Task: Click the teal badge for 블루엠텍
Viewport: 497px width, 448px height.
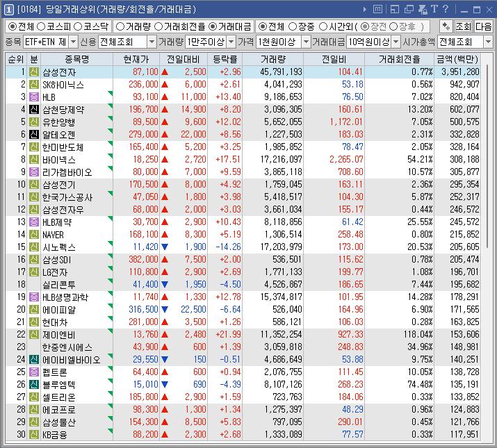Action: click(x=34, y=384)
